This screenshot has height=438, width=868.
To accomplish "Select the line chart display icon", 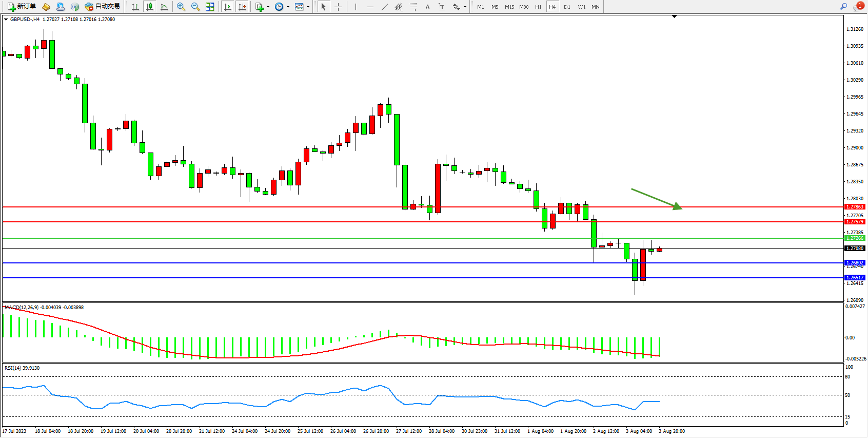I will coord(164,7).
